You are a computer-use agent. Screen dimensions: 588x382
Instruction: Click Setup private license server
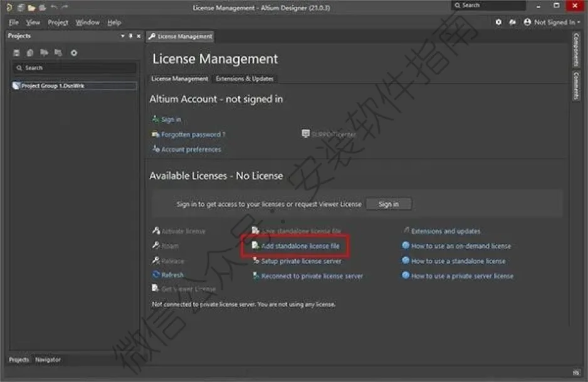(301, 261)
